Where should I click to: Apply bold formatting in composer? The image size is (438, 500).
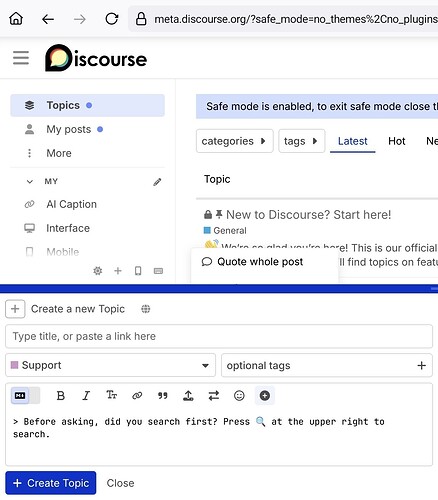tap(61, 396)
